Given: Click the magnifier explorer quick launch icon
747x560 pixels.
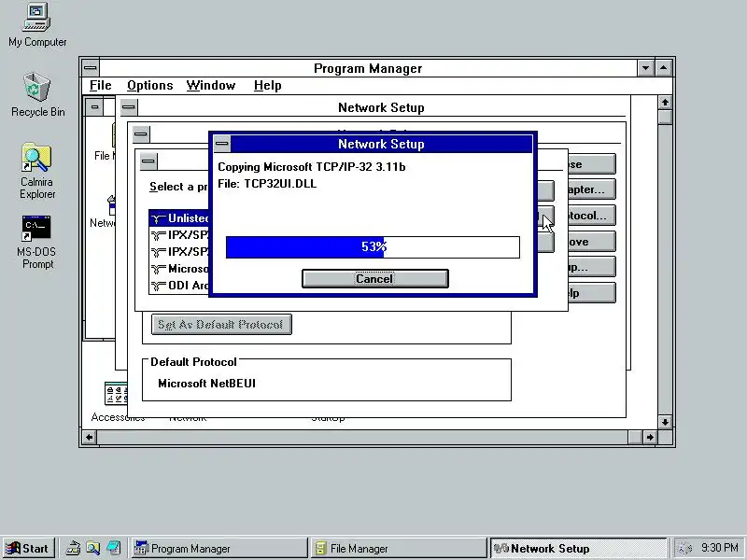Looking at the screenshot, I should pos(92,548).
